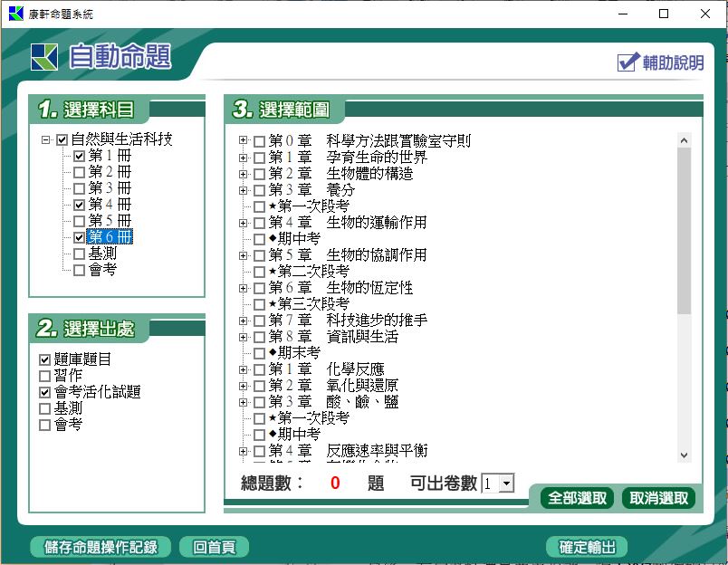Expand 第 7 章 科技進步的推手 node
This screenshot has height=565, width=728.
[243, 321]
